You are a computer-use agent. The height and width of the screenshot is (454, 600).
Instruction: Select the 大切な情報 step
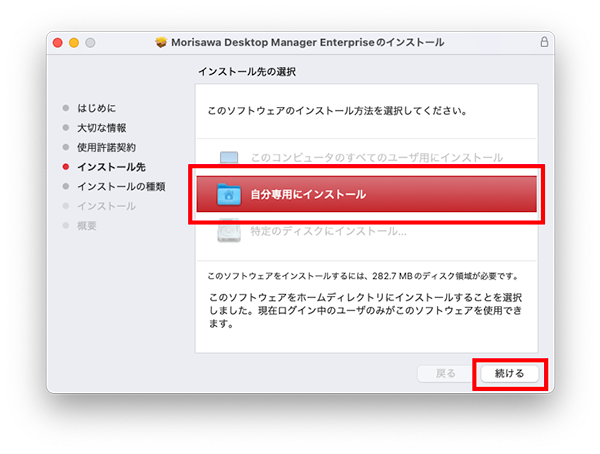(101, 128)
